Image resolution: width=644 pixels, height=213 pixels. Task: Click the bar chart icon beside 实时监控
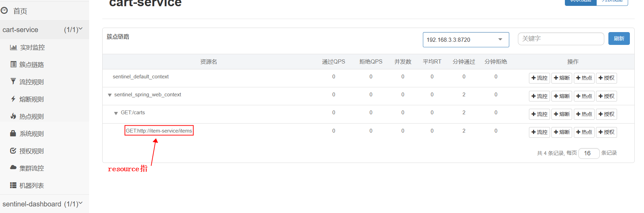pyautogui.click(x=13, y=47)
